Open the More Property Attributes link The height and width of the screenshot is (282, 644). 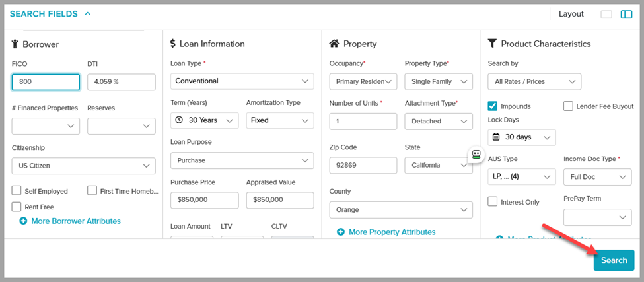pyautogui.click(x=392, y=232)
